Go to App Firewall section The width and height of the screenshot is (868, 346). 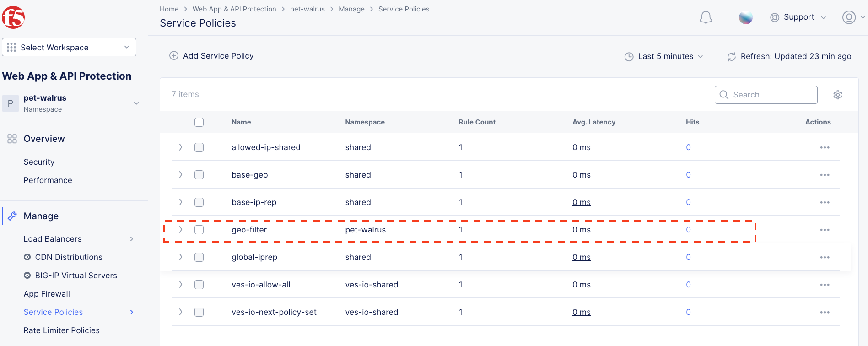click(47, 294)
